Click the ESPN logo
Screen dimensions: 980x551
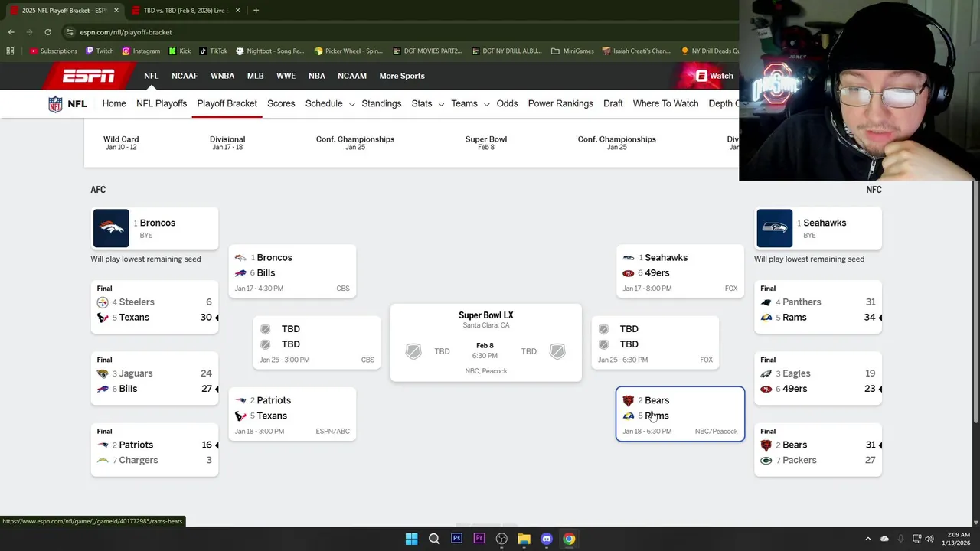point(88,76)
